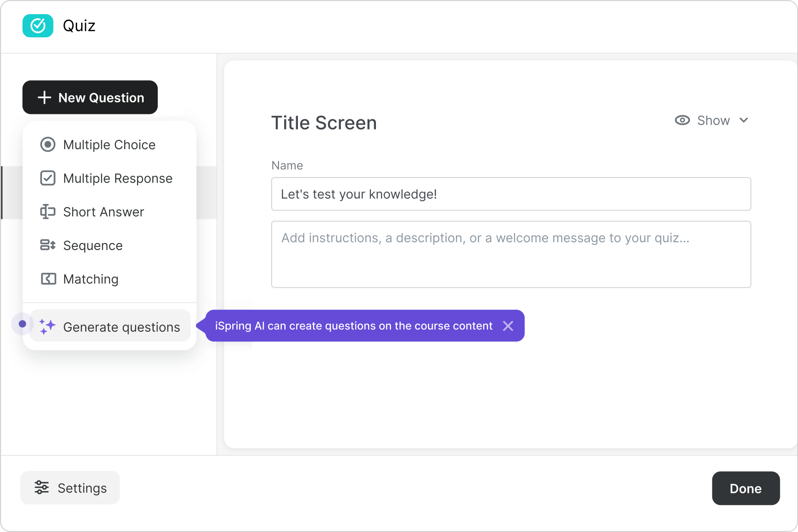Viewport: 798px width, 532px height.
Task: Click the Sequence ordering icon
Action: coord(48,245)
